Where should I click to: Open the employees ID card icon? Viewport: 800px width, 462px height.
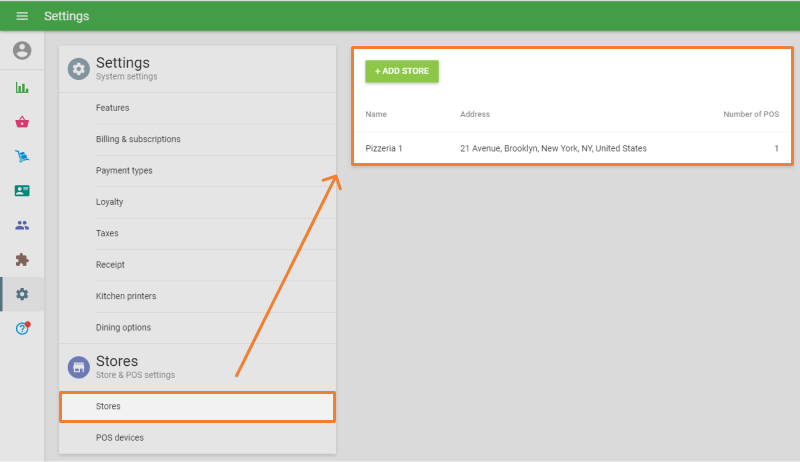[22, 190]
